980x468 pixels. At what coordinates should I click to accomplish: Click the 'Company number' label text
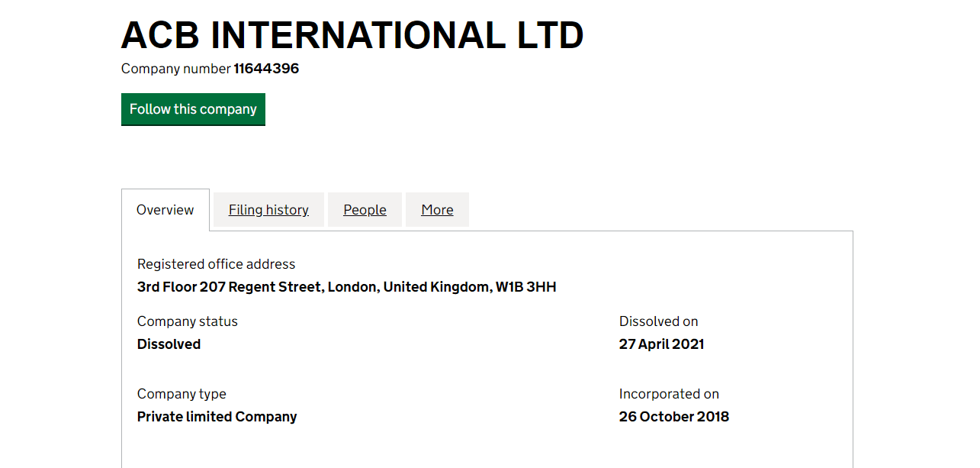(x=175, y=69)
